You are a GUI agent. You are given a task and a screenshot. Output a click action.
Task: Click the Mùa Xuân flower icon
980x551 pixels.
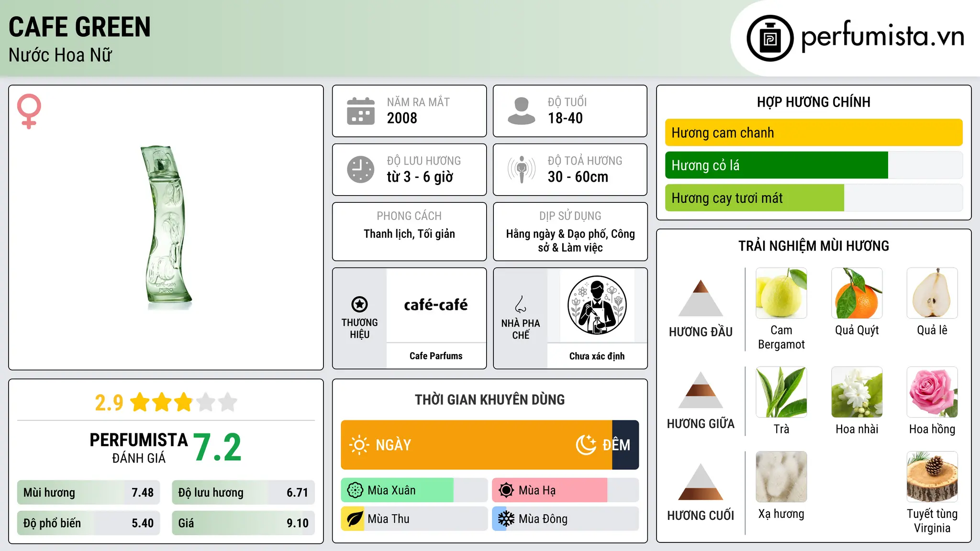tap(355, 490)
